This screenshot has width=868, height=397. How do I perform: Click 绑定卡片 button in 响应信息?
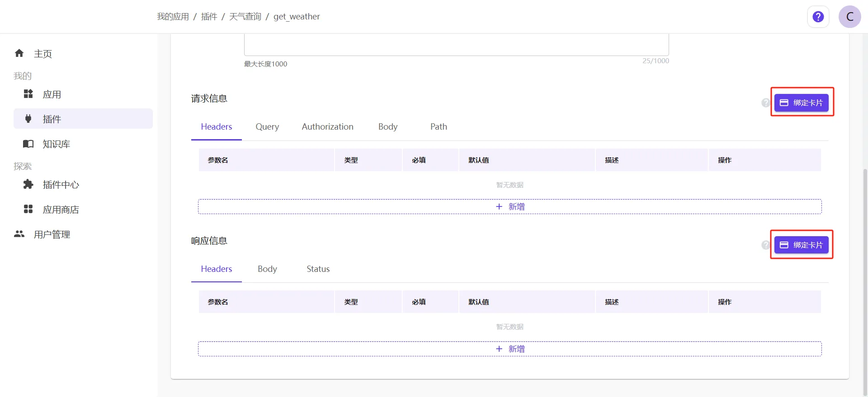click(x=802, y=245)
